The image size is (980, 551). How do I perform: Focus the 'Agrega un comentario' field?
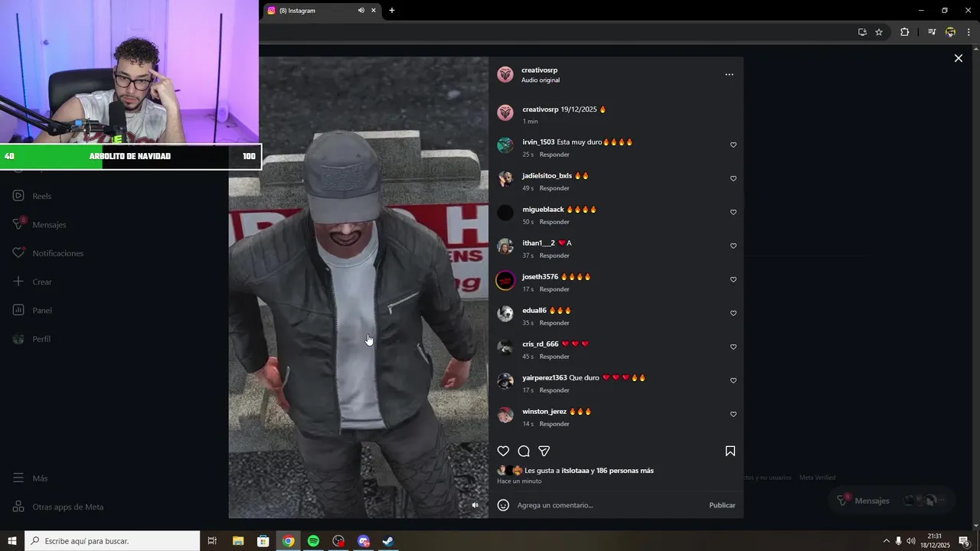609,505
